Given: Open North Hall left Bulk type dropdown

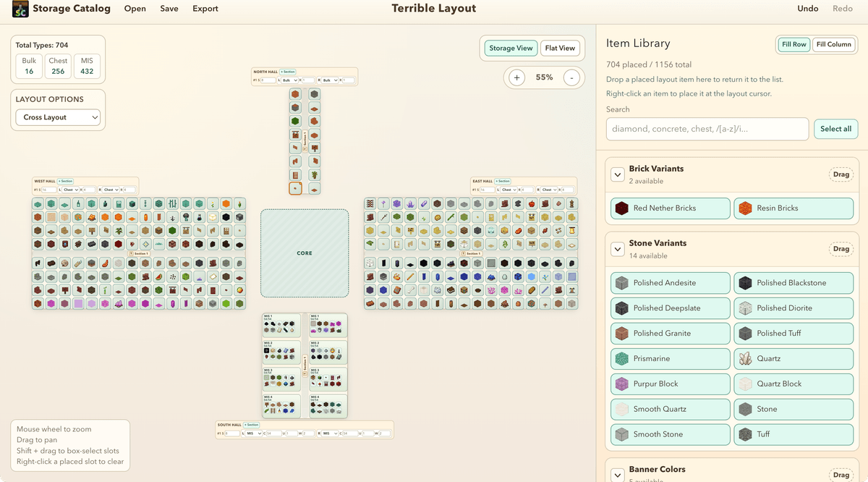Looking at the screenshot, I should 289,80.
